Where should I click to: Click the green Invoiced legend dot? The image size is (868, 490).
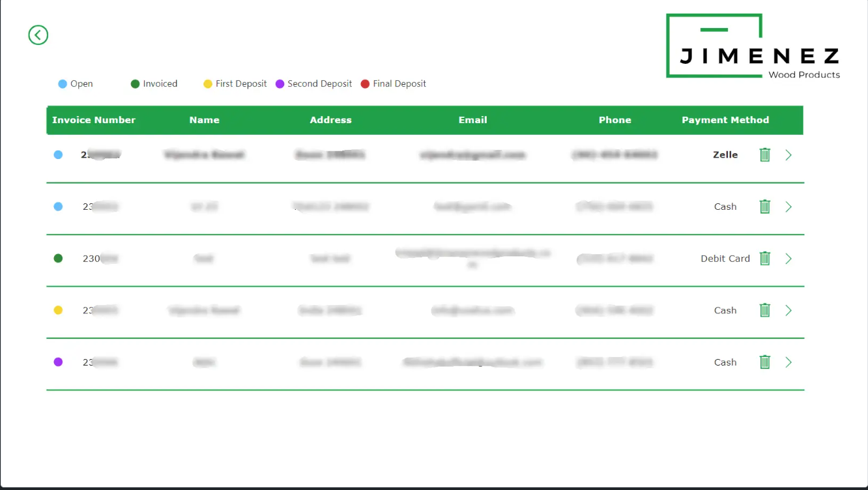point(135,84)
